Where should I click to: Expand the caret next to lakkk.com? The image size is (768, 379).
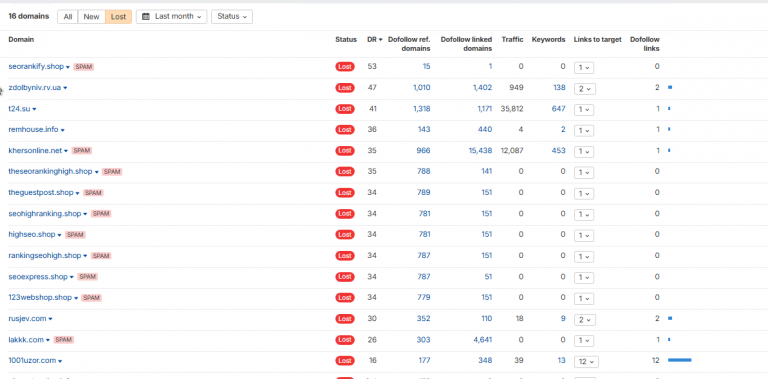[x=48, y=340]
